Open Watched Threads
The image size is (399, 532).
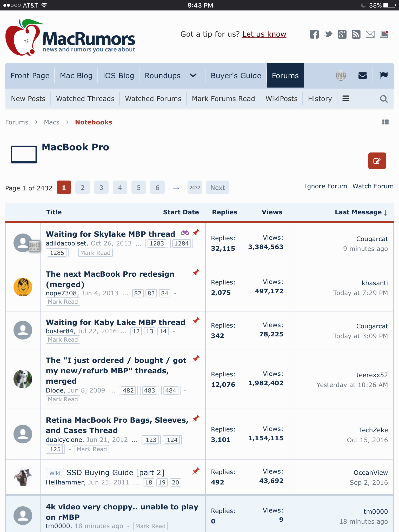click(85, 99)
